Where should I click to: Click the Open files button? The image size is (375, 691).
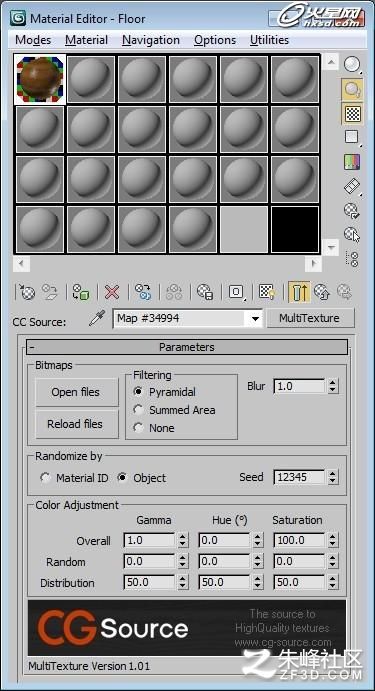77,392
